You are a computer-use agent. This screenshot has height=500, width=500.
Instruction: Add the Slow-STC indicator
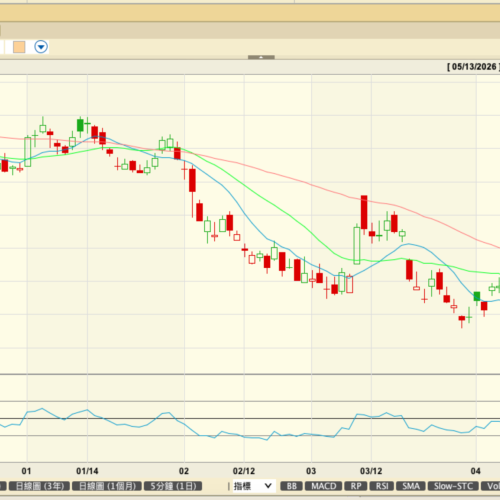[x=453, y=486]
